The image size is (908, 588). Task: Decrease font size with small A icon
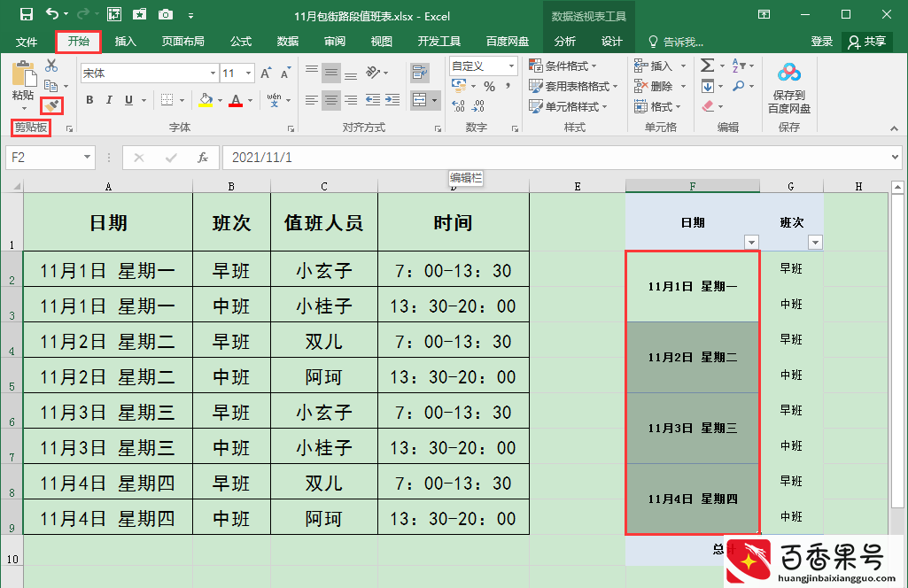pos(285,73)
